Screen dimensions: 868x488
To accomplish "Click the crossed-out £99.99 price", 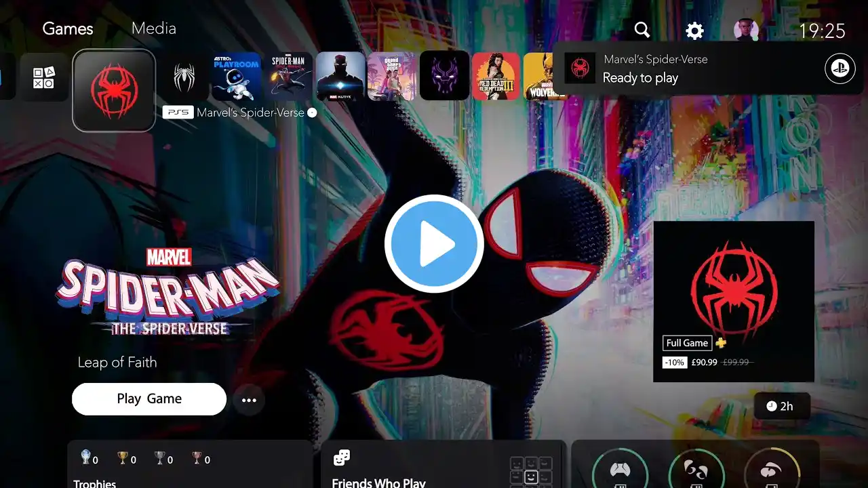I will [736, 363].
